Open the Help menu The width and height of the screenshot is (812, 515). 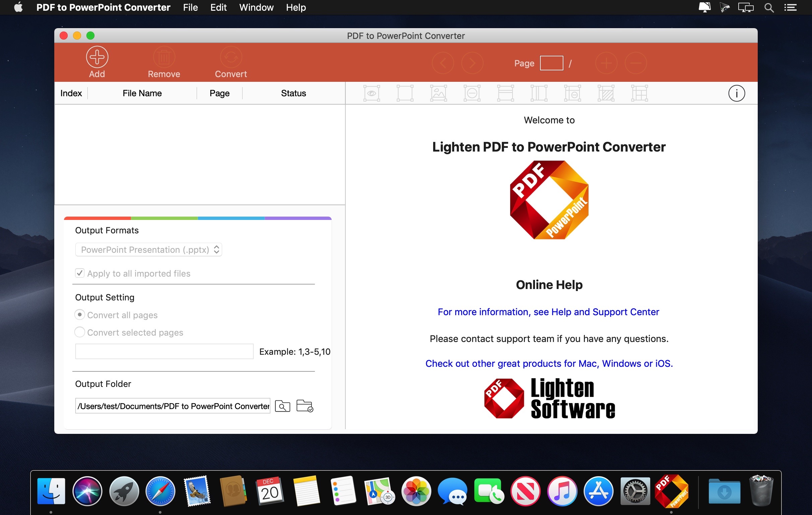click(296, 7)
